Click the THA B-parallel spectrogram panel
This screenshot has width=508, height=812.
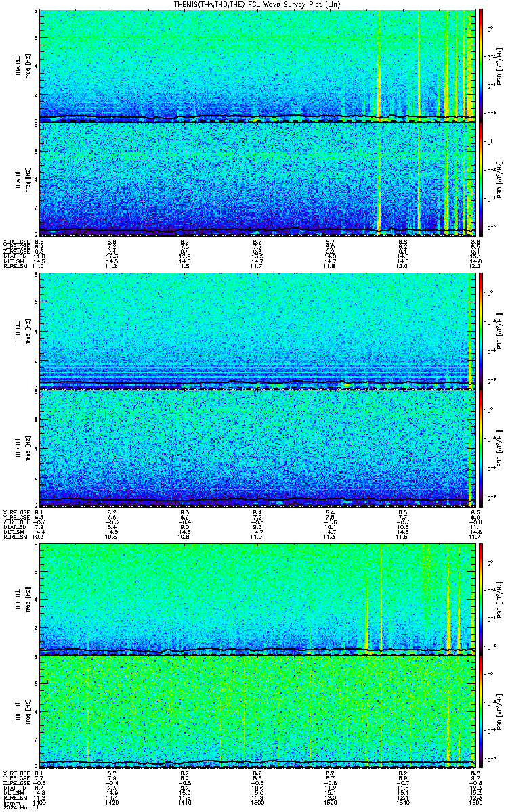click(x=257, y=180)
